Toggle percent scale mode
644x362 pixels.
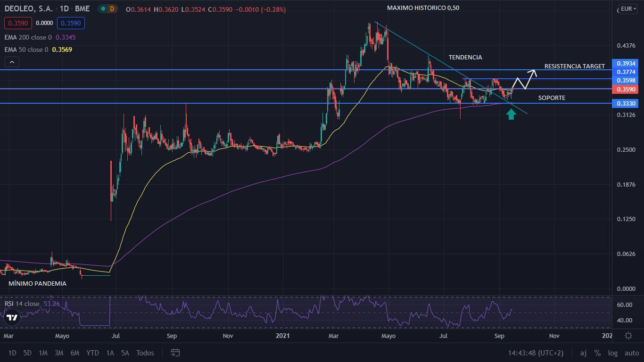tap(597, 353)
